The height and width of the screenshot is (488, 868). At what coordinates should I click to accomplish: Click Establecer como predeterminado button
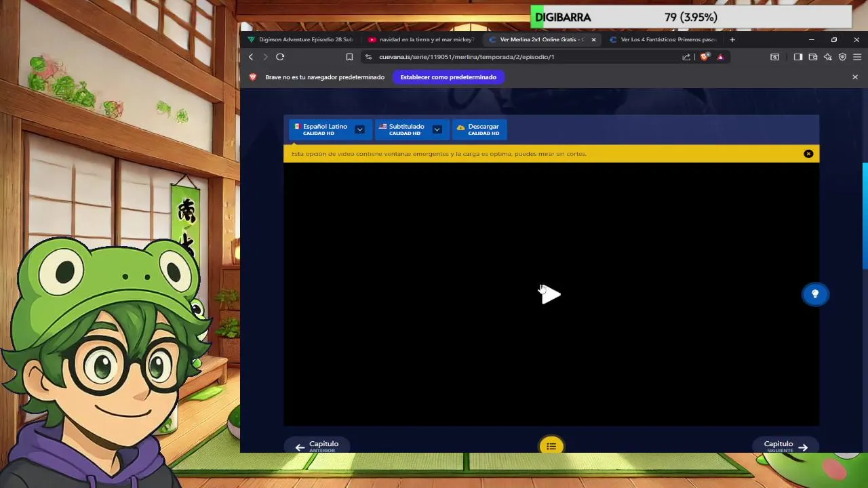(448, 77)
